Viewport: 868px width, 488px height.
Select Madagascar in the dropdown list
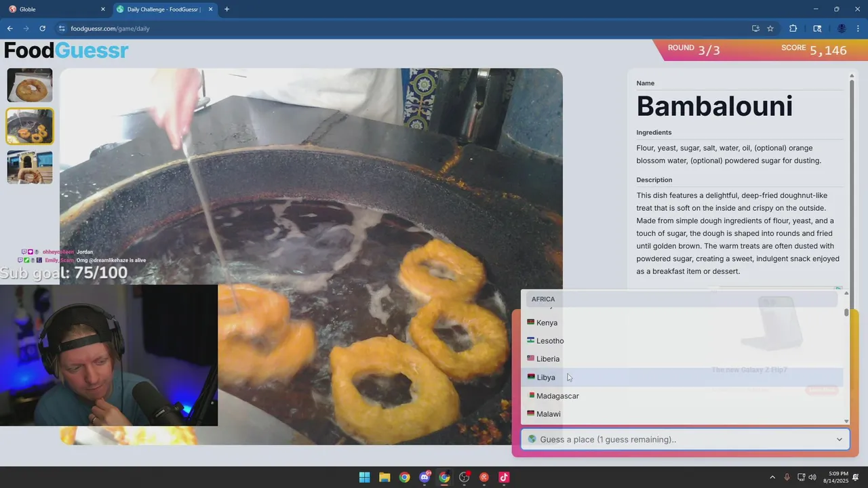tap(684, 396)
